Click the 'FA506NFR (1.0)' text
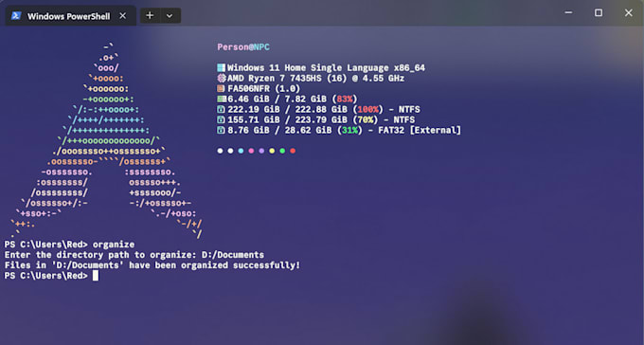Image resolution: width=644 pixels, height=345 pixels. [263, 88]
